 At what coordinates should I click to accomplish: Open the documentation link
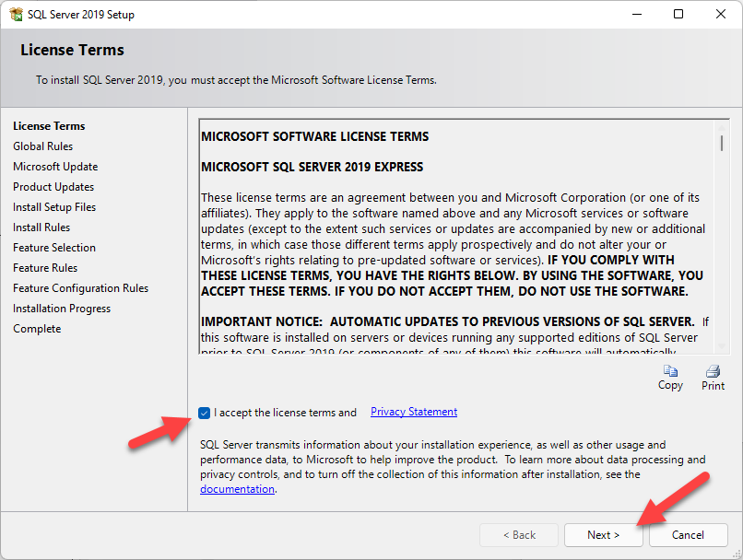[237, 489]
